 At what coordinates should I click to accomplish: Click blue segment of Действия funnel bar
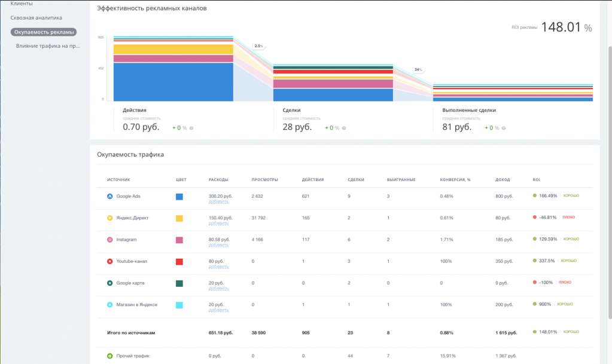[x=173, y=82]
